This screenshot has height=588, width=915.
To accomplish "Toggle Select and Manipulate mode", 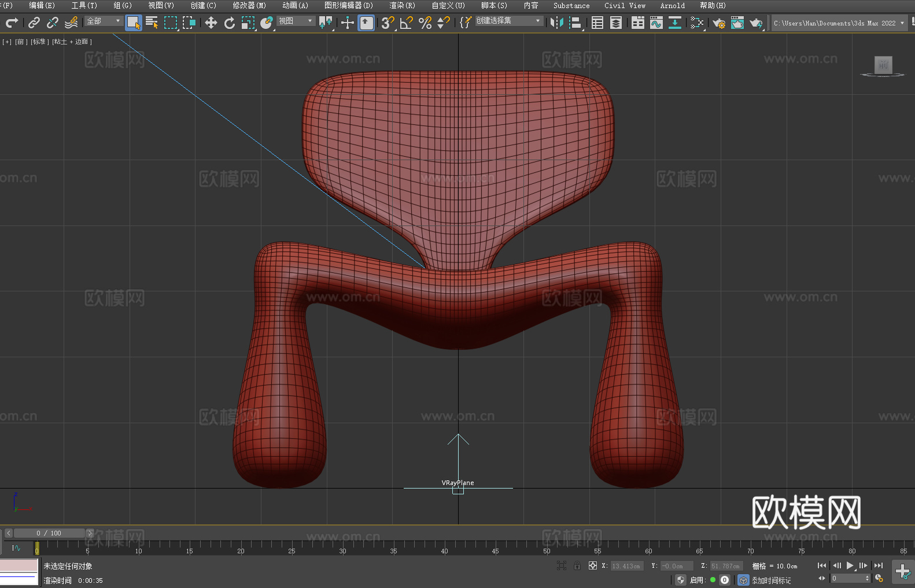I will pyautogui.click(x=348, y=23).
